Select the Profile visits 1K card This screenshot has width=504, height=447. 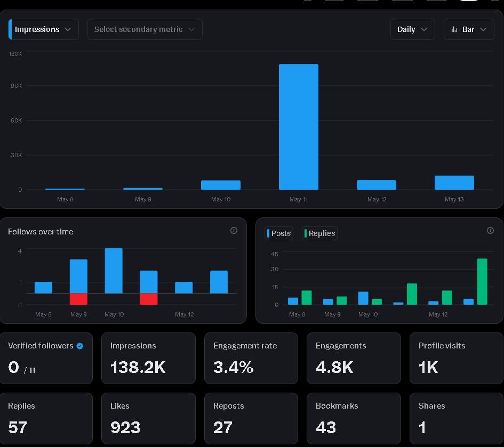(457, 359)
